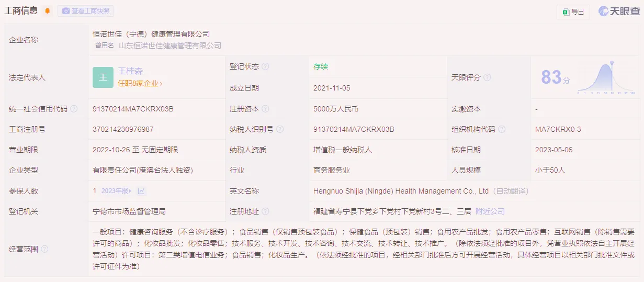
Task: Click the 83分 Tianyan score
Action: point(555,78)
